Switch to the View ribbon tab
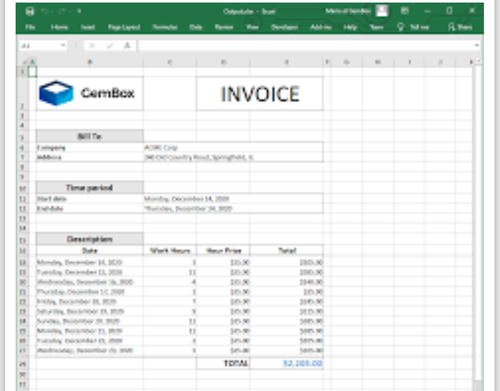The image size is (500, 391). pyautogui.click(x=252, y=27)
